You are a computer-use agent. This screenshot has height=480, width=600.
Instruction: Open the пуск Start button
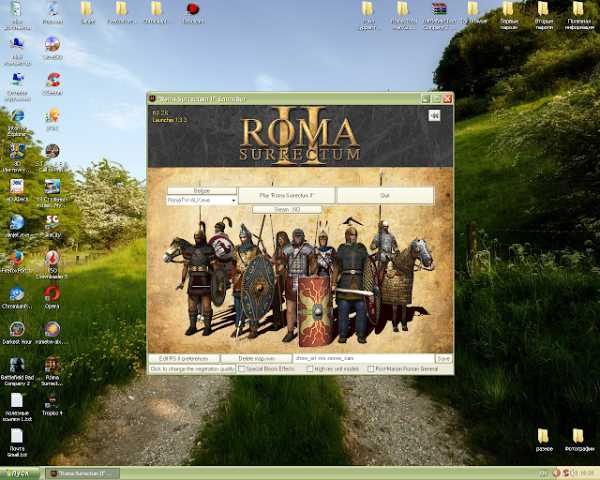click(20, 473)
